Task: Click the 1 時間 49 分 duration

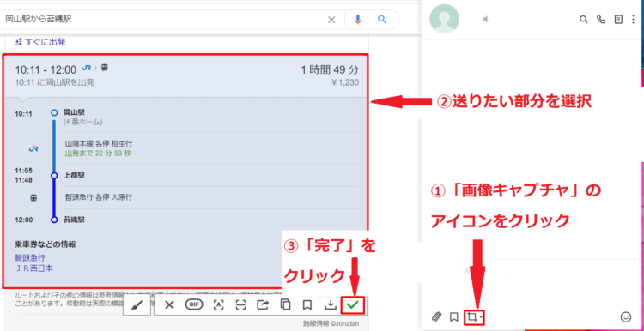Action: (x=330, y=69)
